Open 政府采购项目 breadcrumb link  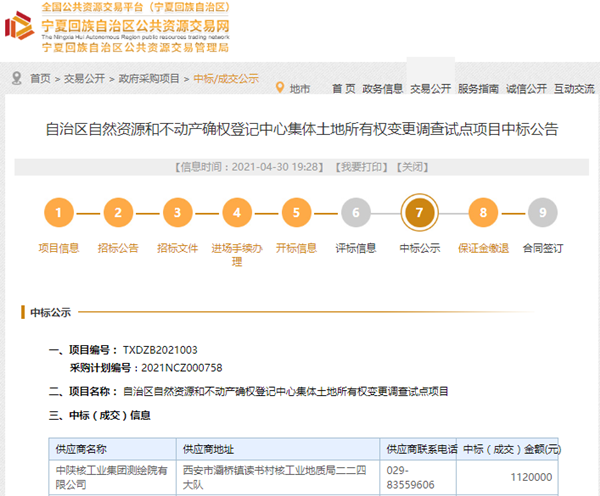[149, 78]
